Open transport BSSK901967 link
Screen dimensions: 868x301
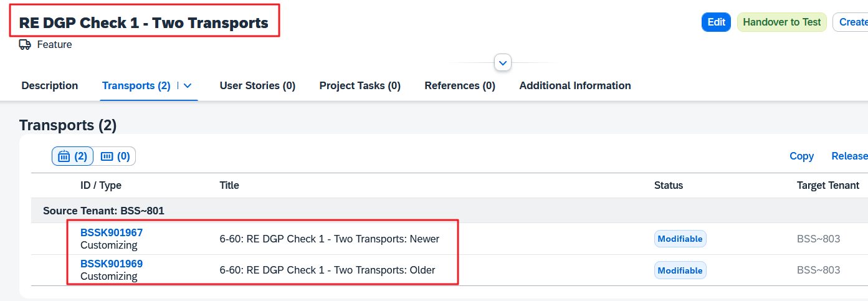pyautogui.click(x=112, y=233)
